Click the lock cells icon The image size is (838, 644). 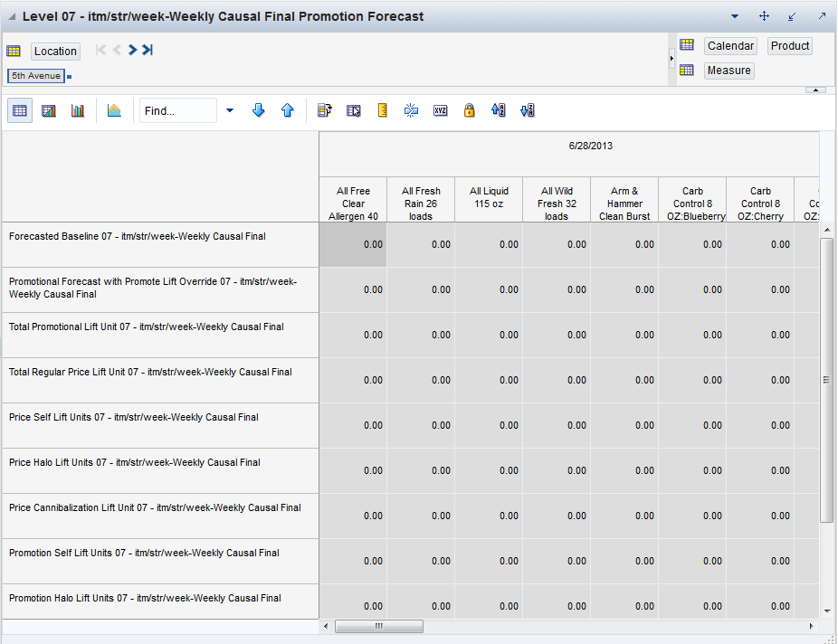click(x=469, y=110)
